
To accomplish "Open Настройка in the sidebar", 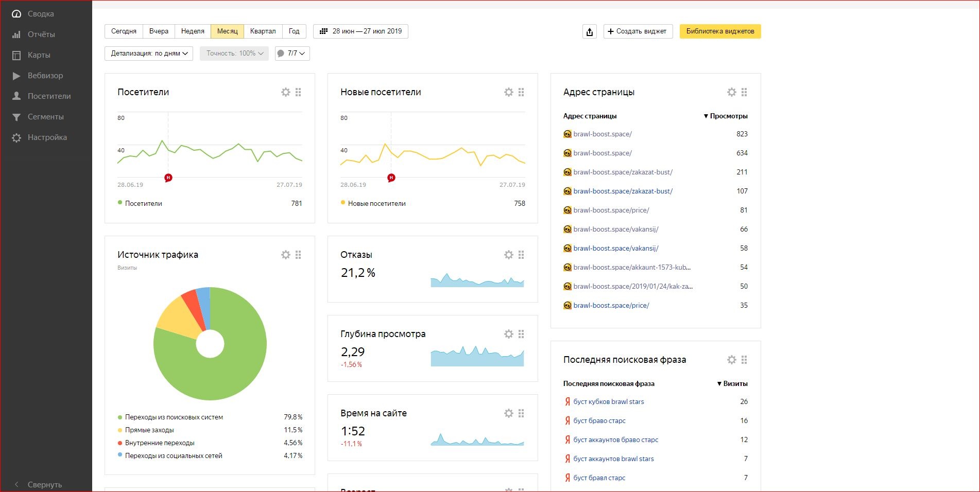I will (x=47, y=137).
